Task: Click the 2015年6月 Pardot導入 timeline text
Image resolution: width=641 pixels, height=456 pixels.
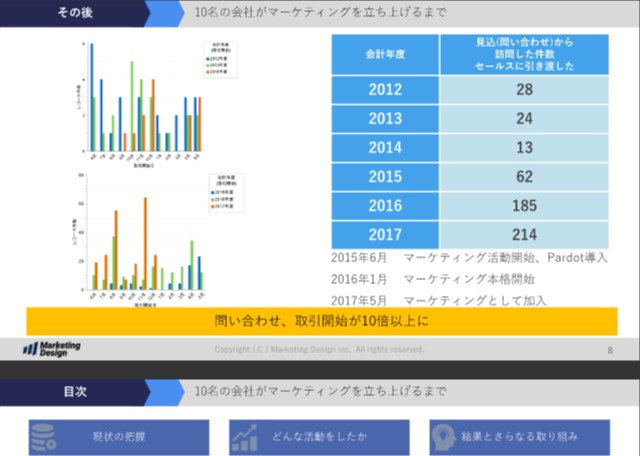Action: coord(468,258)
